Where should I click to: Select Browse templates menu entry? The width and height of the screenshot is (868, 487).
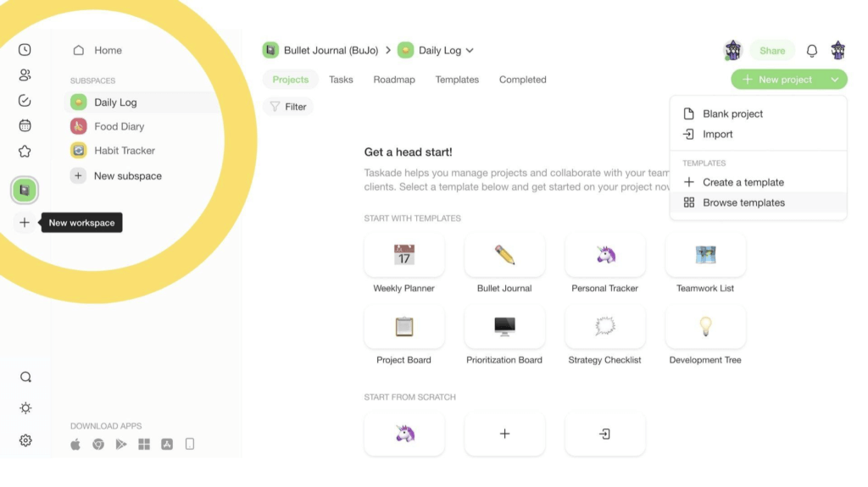743,202
